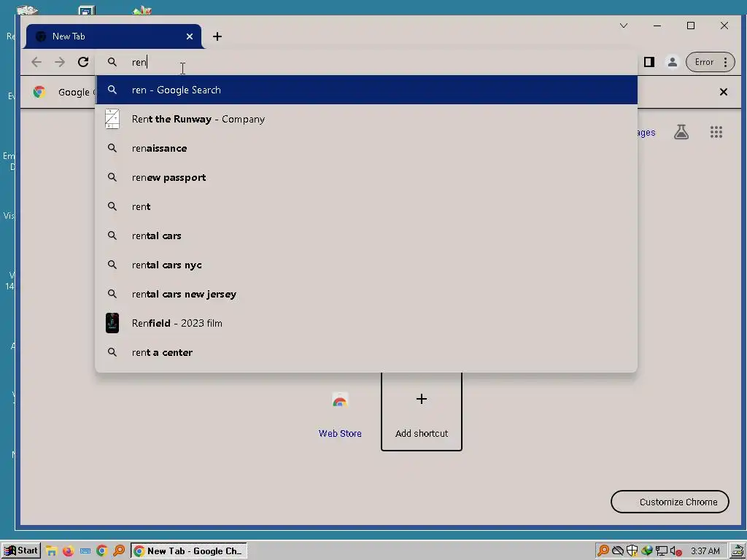Image resolution: width=747 pixels, height=560 pixels.
Task: Reload the page using the refresh icon
Action: point(83,62)
